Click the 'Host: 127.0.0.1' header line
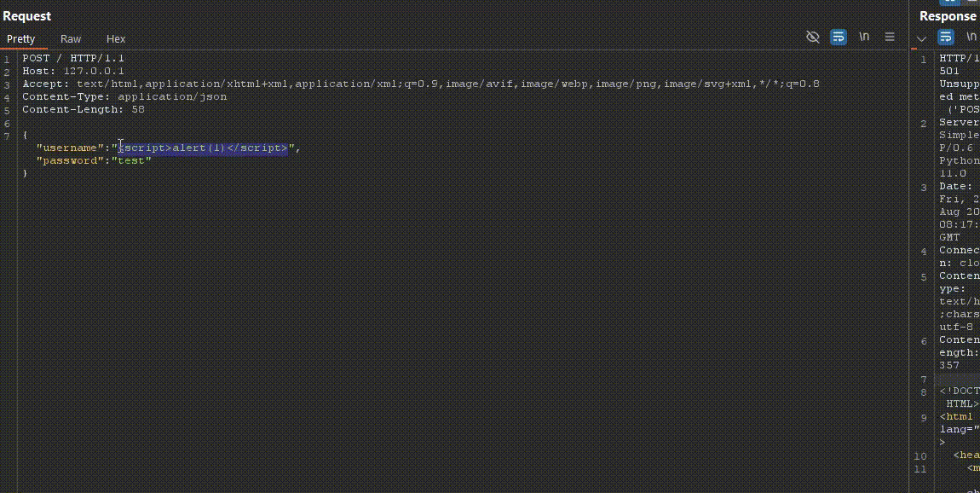The image size is (980, 493). (73, 72)
